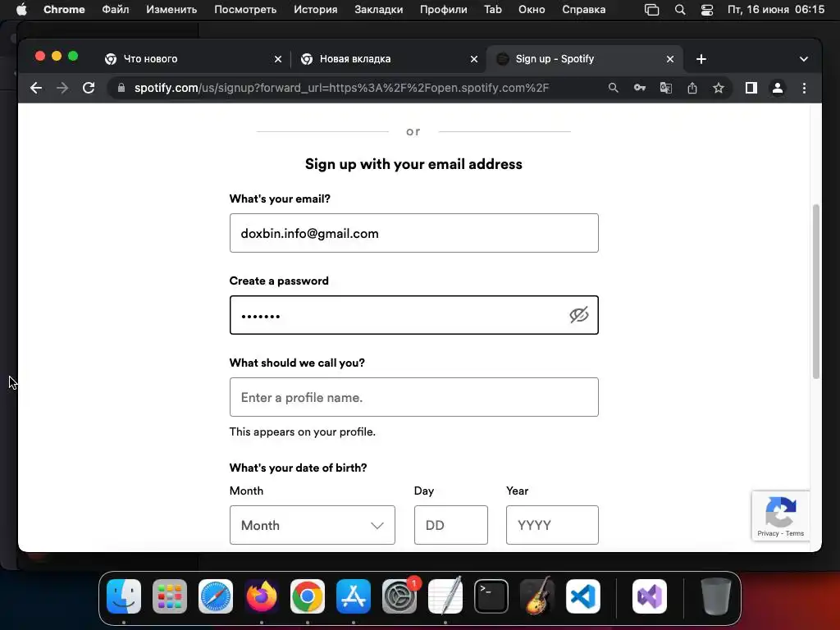840x630 pixels.
Task: Open Visual Studio Code from the Dock
Action: [x=583, y=596]
